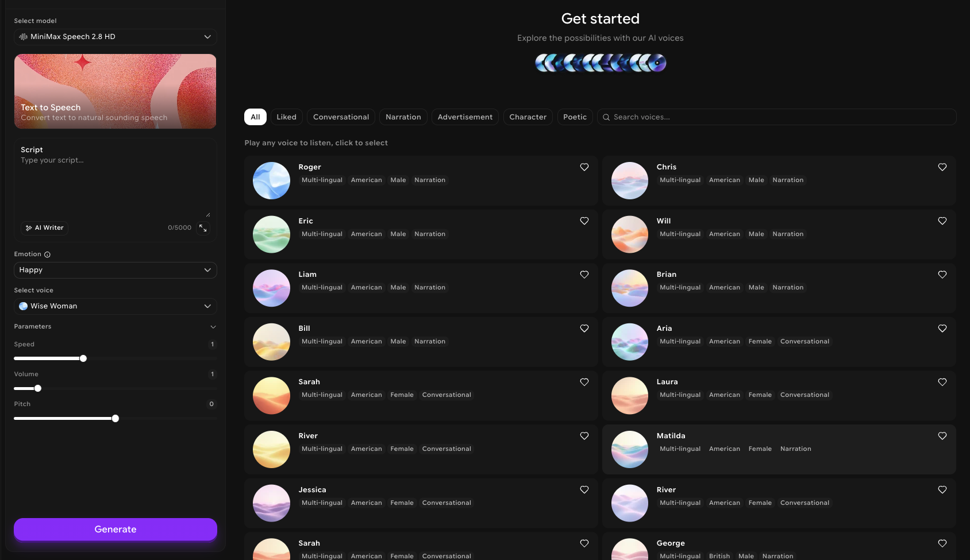Click the Generate button
The image size is (970, 560).
coord(116,530)
